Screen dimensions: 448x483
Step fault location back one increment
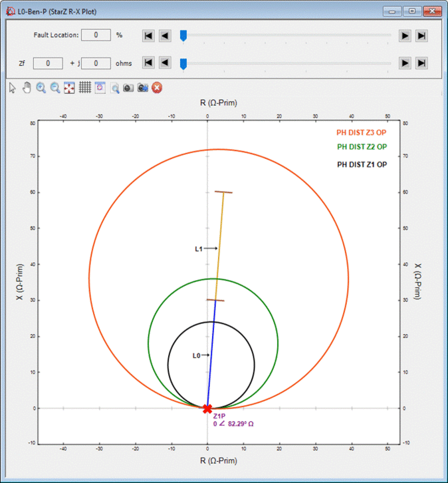coord(165,35)
